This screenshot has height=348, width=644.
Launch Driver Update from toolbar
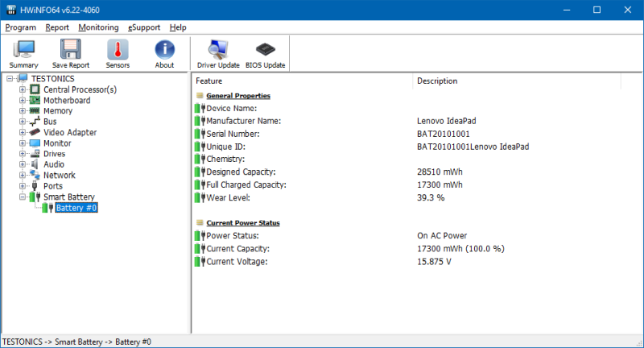pyautogui.click(x=218, y=54)
